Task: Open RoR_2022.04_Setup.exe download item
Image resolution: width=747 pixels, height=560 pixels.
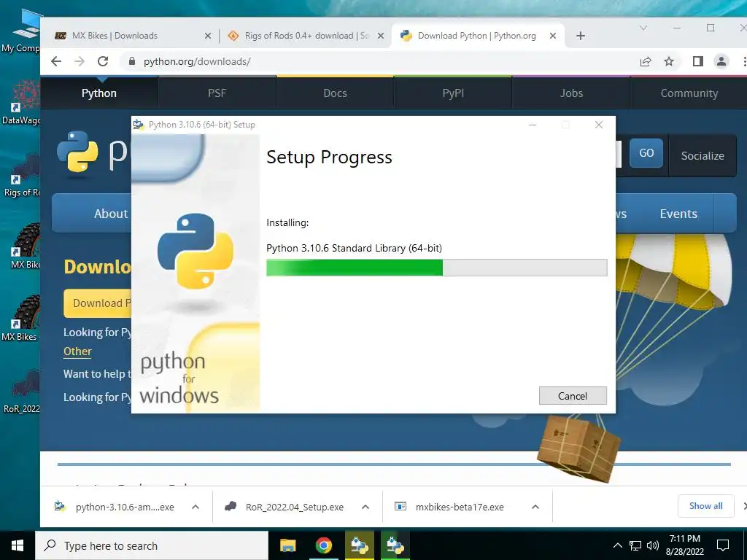Action: click(x=285, y=507)
